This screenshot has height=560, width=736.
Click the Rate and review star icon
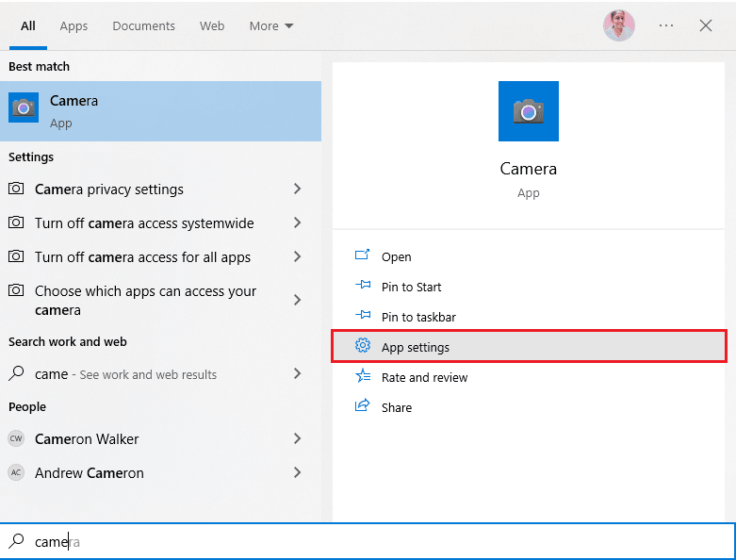point(362,377)
